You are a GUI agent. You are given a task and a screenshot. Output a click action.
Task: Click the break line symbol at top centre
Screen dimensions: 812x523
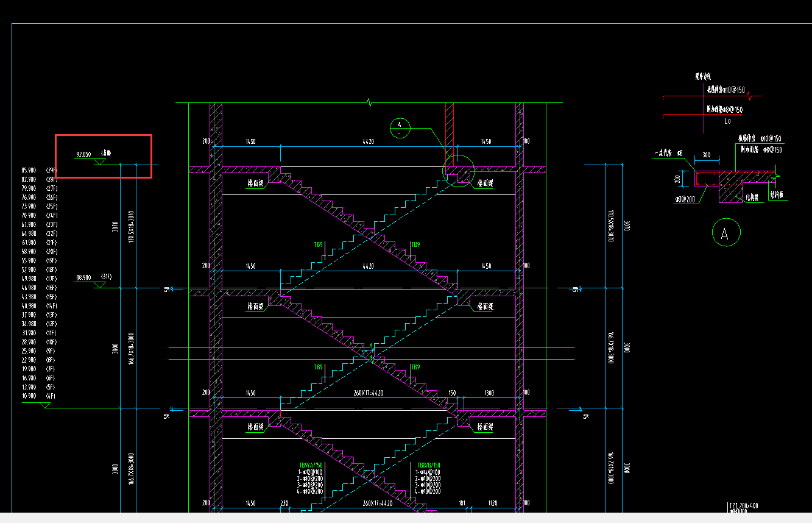pyautogui.click(x=369, y=102)
